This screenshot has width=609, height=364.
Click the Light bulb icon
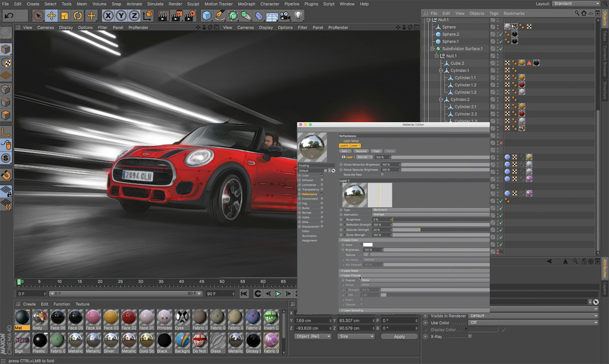pos(299,16)
